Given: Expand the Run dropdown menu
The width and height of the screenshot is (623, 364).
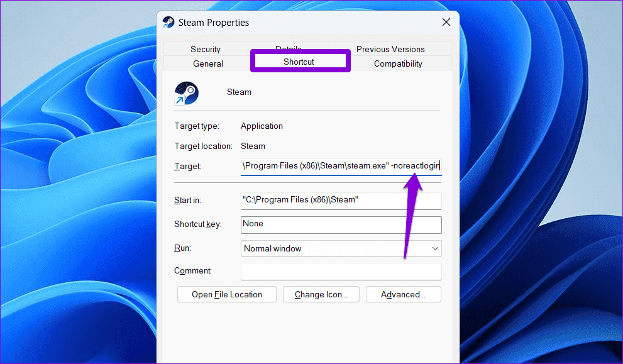Looking at the screenshot, I should [x=341, y=248].
